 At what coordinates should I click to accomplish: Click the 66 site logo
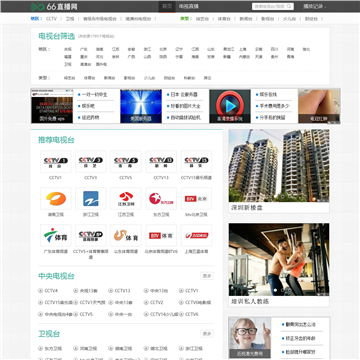point(54,6)
